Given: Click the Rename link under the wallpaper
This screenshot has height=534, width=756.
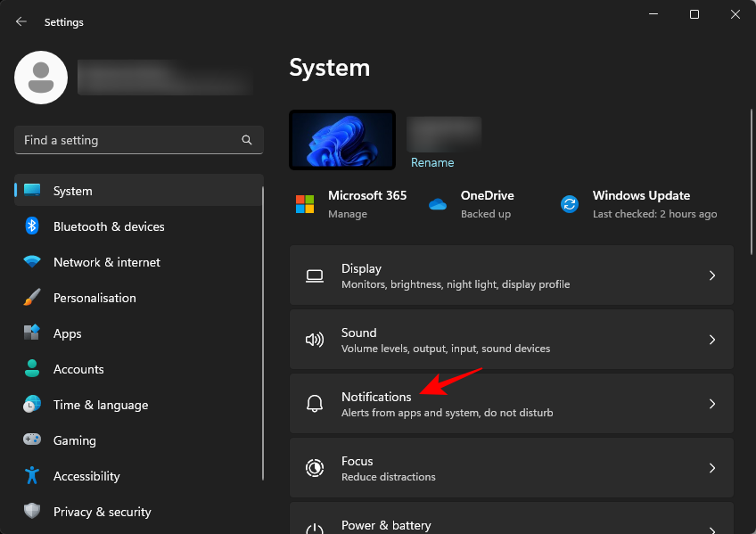Looking at the screenshot, I should (x=432, y=162).
